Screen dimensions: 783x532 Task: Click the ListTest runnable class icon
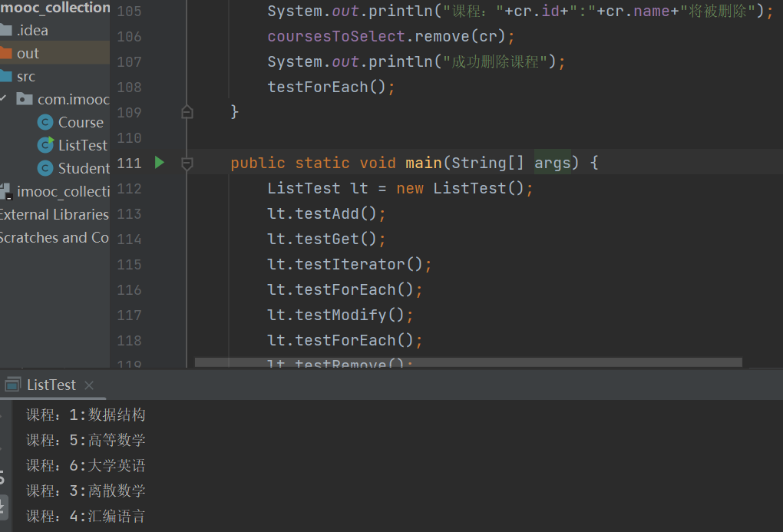(45, 145)
